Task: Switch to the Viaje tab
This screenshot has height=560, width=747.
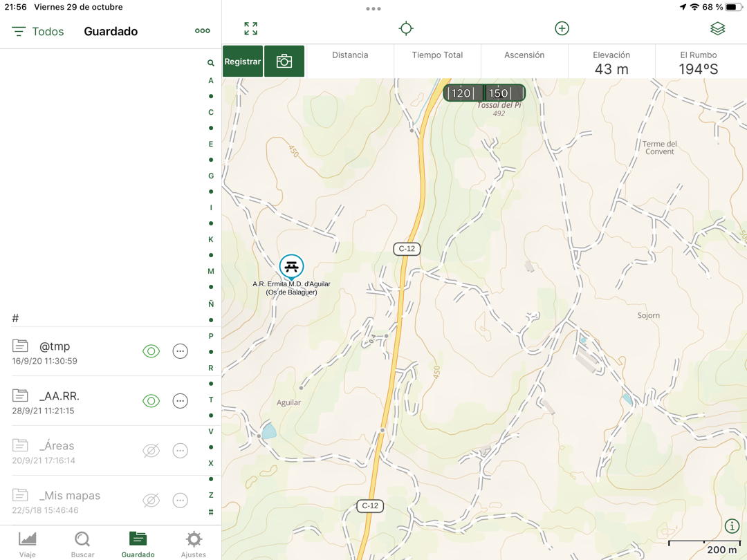Action: 28,543
